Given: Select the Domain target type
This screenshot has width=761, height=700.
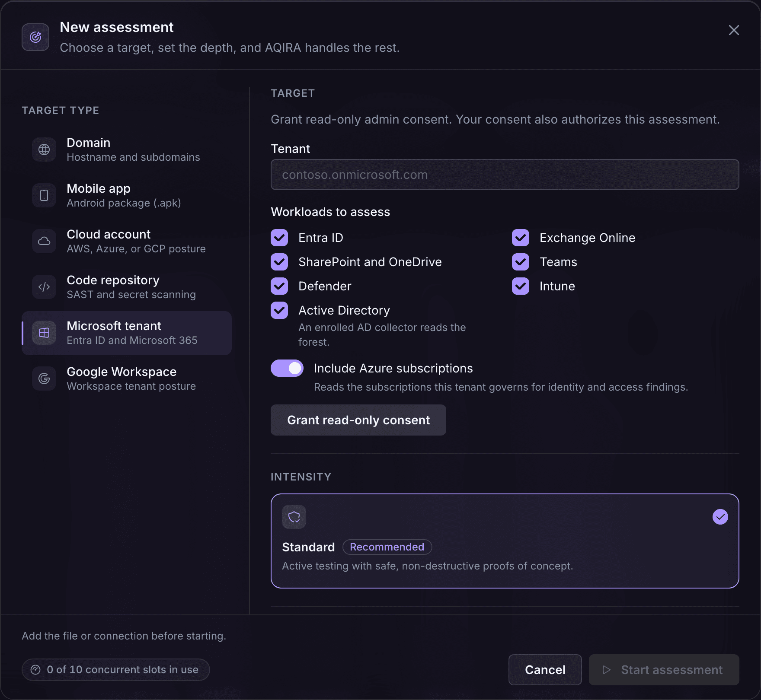Looking at the screenshot, I should coord(127,150).
